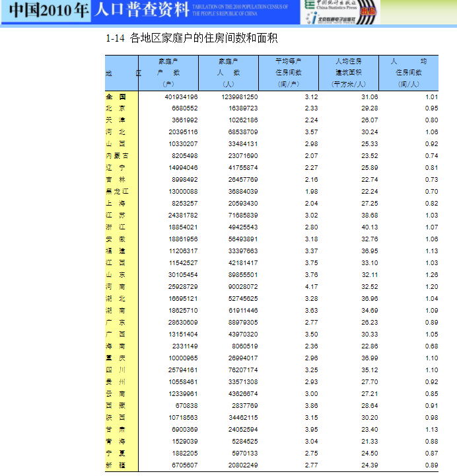Click the 平均每户住房间数 column header
Screen dimensions: 457x476
[x=289, y=73]
